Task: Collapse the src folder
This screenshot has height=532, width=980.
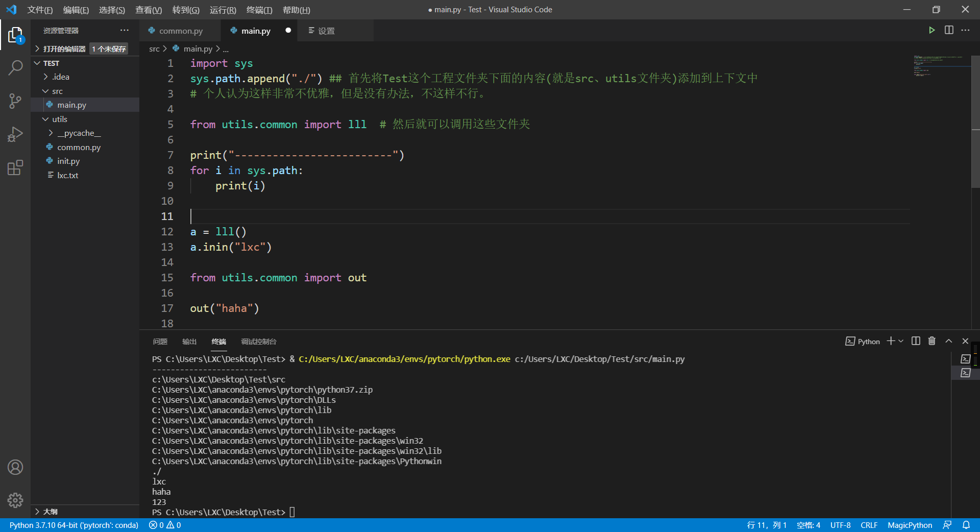Action: (85, 91)
